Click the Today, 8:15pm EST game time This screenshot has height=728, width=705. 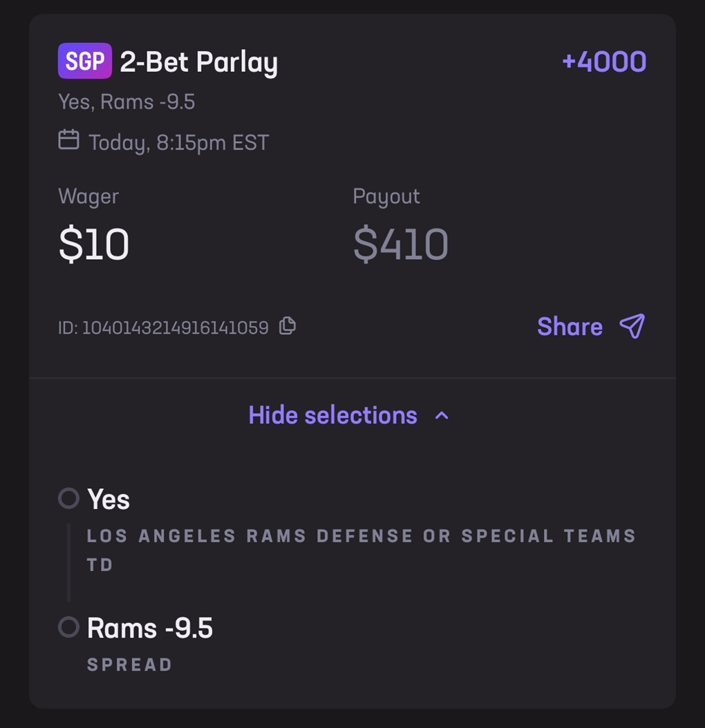pyautogui.click(x=178, y=143)
